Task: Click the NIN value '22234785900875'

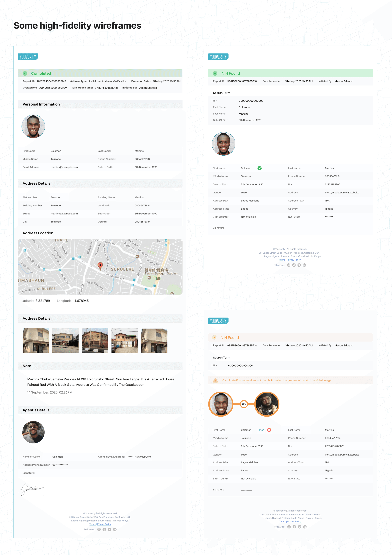Action: [335, 446]
